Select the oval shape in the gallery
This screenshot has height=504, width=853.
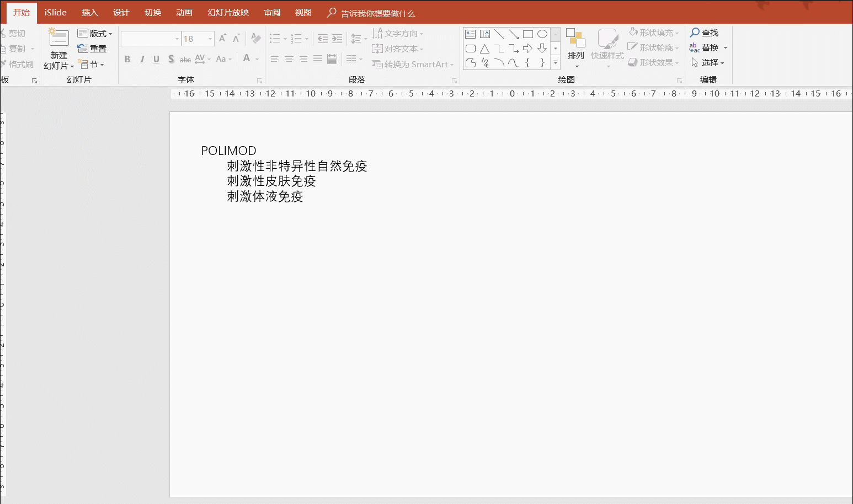[542, 34]
